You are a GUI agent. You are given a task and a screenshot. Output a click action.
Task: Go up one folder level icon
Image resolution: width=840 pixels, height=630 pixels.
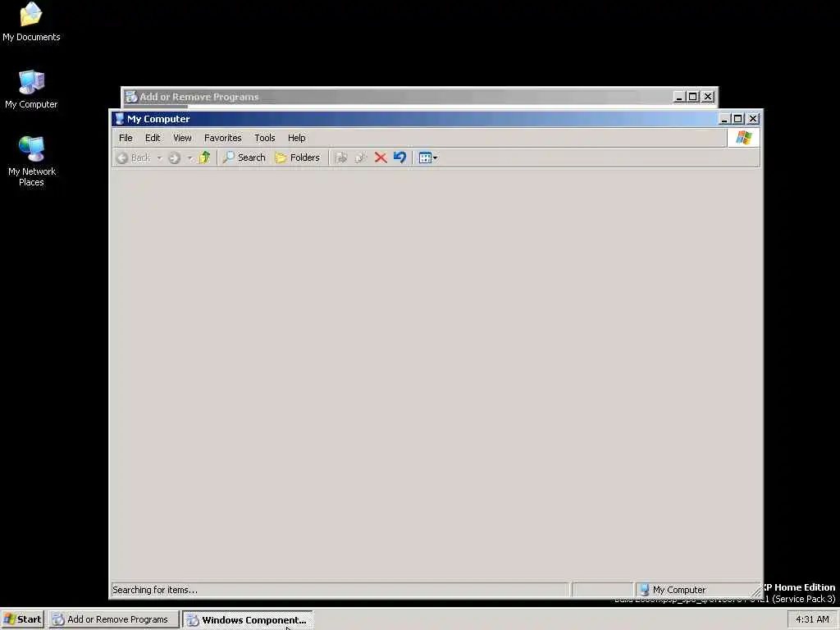[204, 157]
